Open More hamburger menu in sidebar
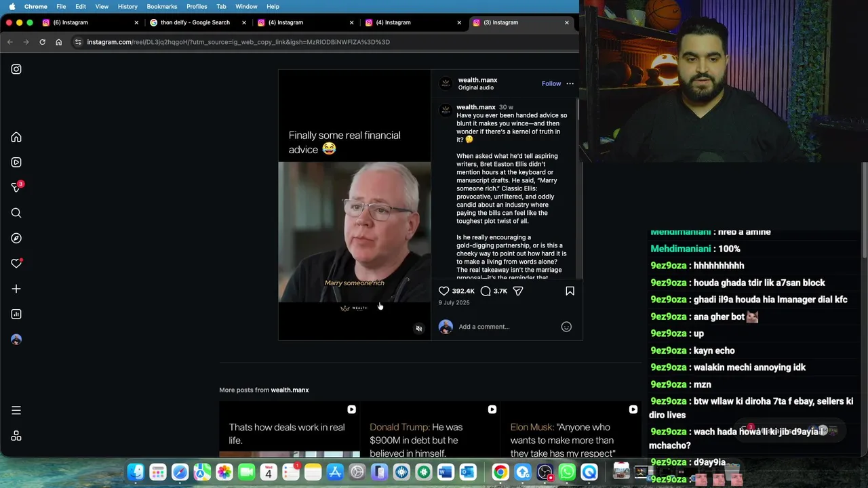This screenshot has height=488, width=868. [16, 410]
